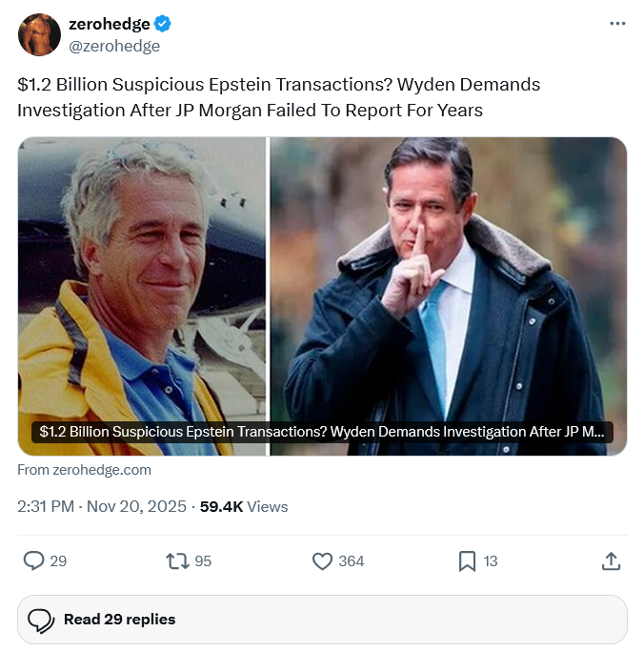Click the headline caption overlay on the card
Screen dimensions: 644x652
coord(322,432)
